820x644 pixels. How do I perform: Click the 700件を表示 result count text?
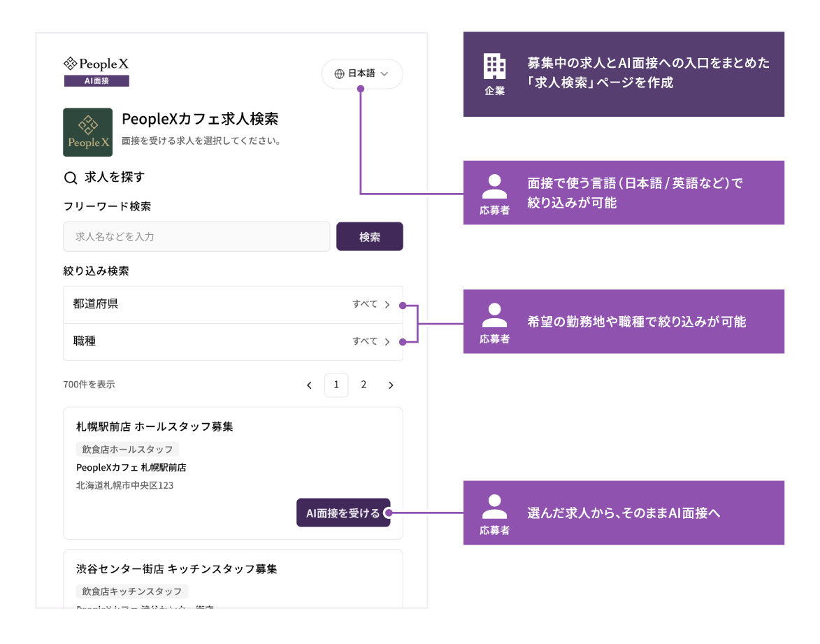coord(89,385)
